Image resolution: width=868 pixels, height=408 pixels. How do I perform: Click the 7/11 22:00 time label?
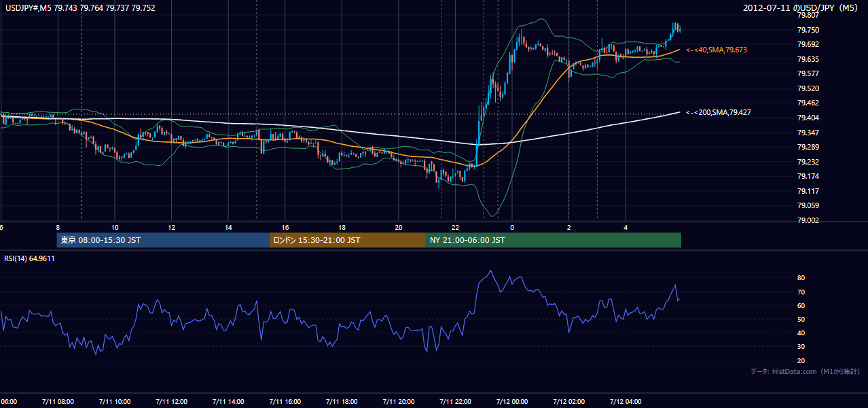pos(455,401)
